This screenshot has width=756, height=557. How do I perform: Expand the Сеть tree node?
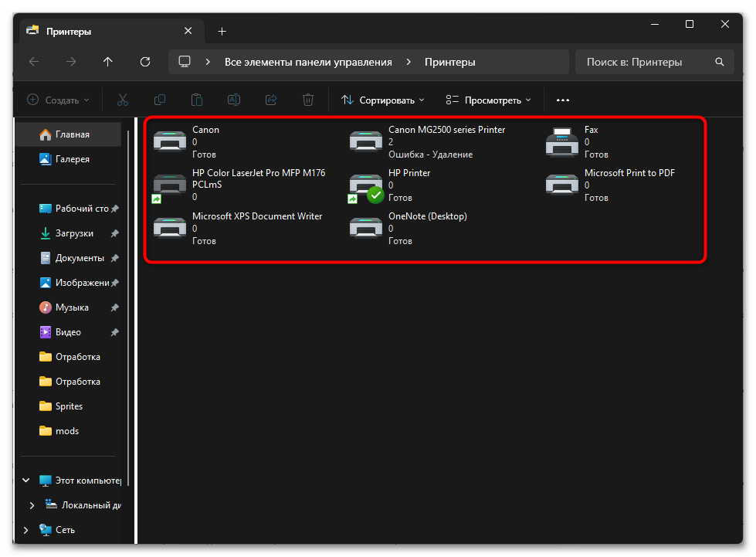pos(26,530)
